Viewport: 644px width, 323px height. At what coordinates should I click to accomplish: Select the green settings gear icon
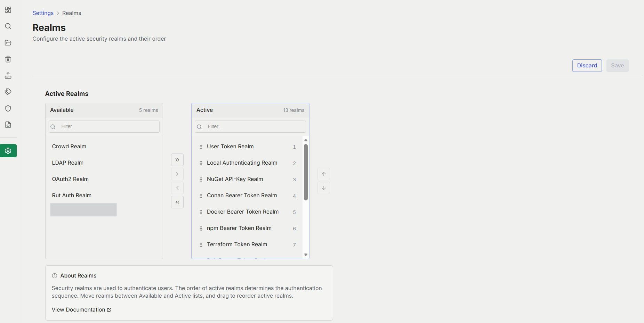[8, 151]
